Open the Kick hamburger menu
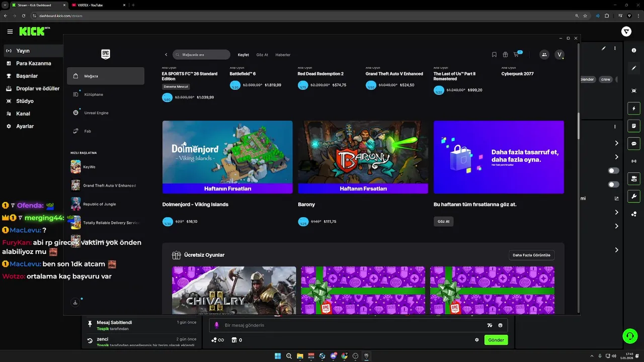This screenshot has width=644, height=362. (10, 31)
